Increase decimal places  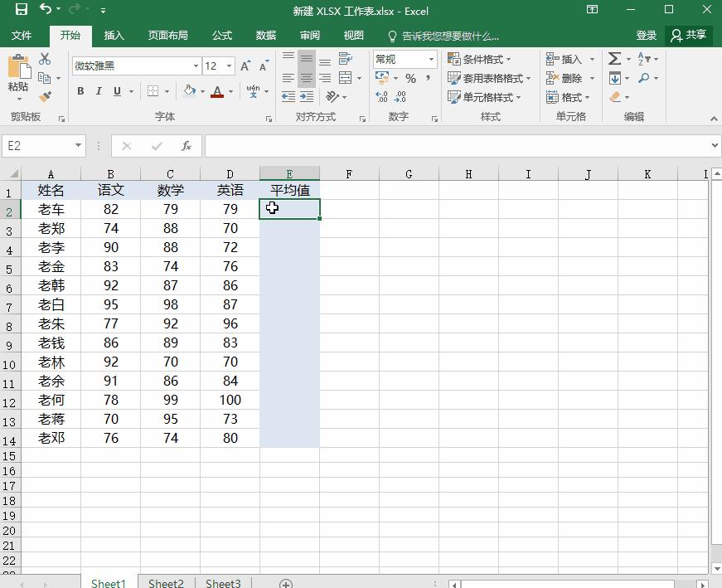(381, 97)
